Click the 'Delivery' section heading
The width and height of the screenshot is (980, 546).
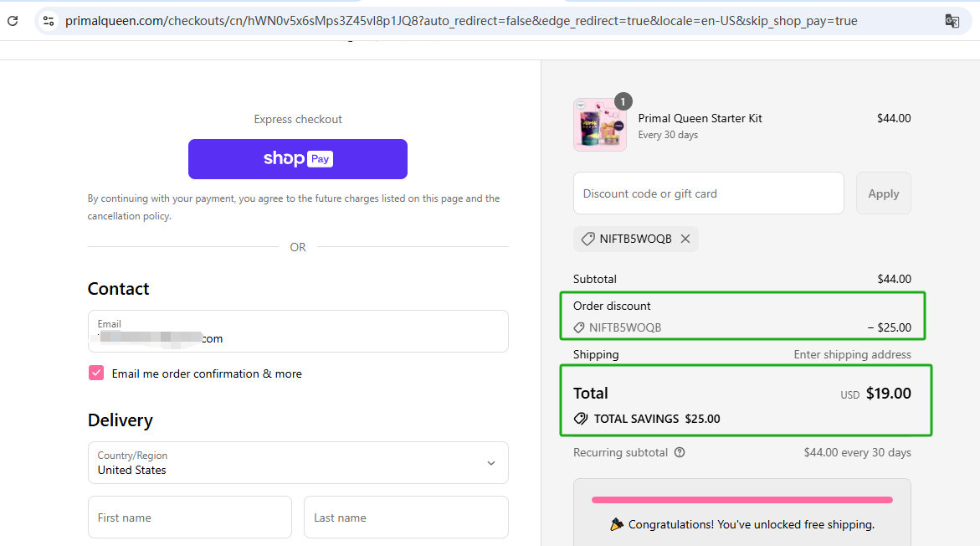[x=120, y=420]
